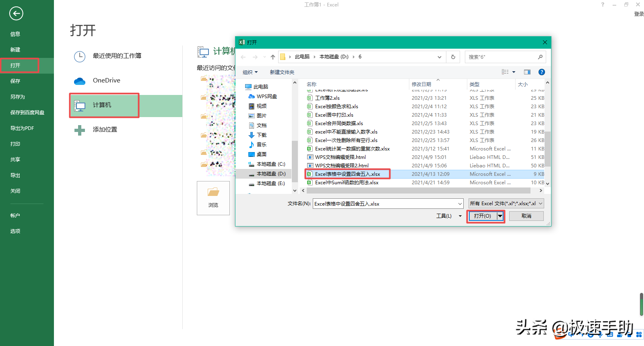Viewport: 644px width, 346px height.
Task: Select the file Excel表格中设置四舍五入.xlsx
Action: pyautogui.click(x=347, y=174)
